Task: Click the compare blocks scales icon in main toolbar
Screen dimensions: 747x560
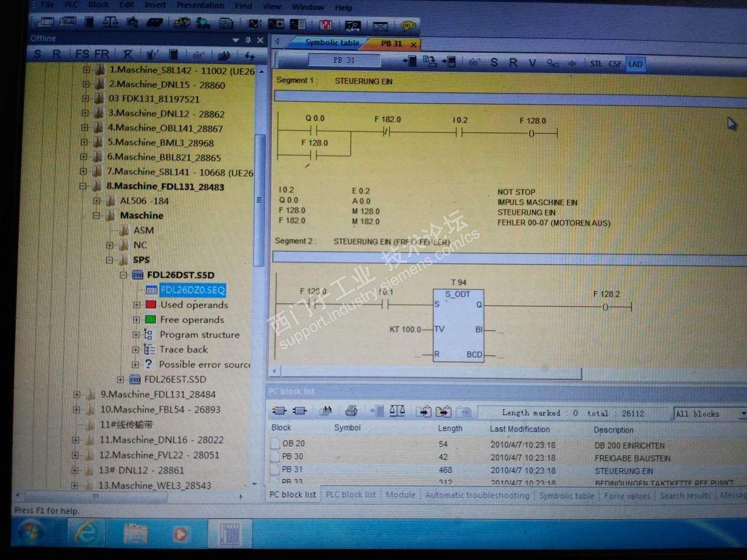Action: pos(110,22)
